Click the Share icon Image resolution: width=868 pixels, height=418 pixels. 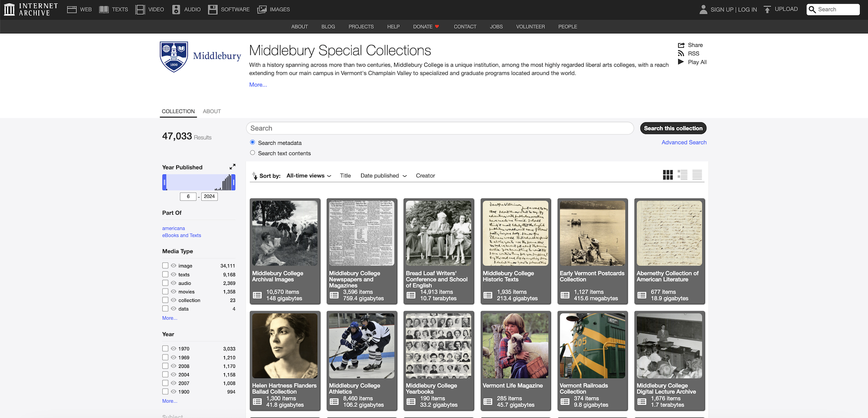tap(681, 45)
